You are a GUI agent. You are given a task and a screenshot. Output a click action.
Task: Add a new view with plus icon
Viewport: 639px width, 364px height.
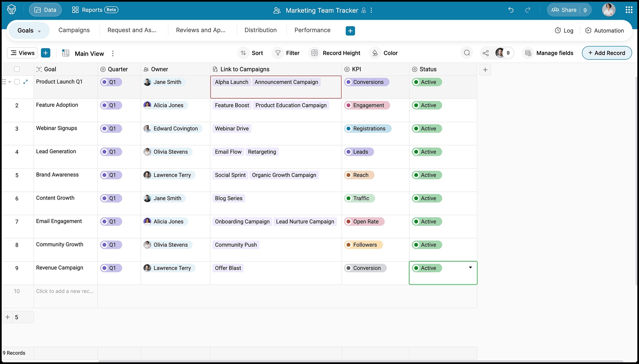coord(46,53)
